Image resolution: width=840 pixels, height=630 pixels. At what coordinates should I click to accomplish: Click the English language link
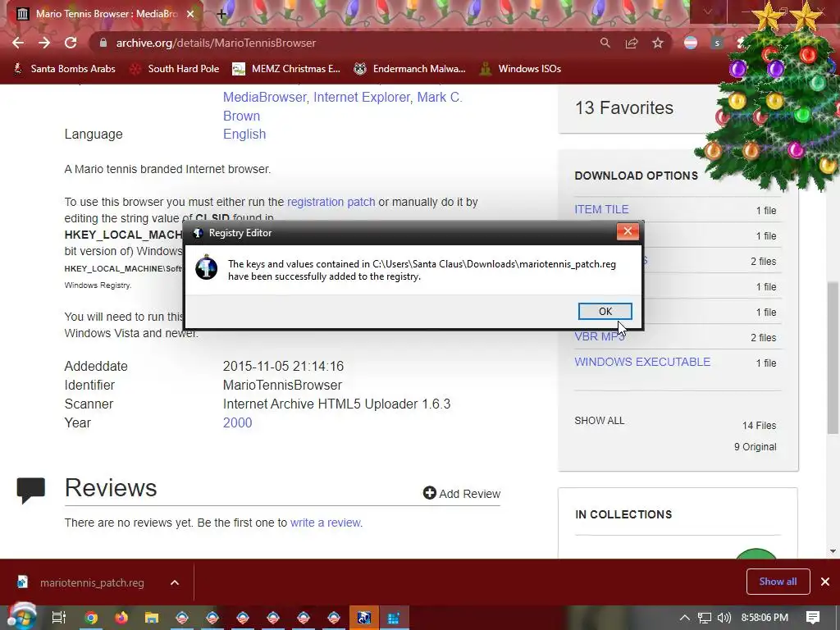[244, 134]
